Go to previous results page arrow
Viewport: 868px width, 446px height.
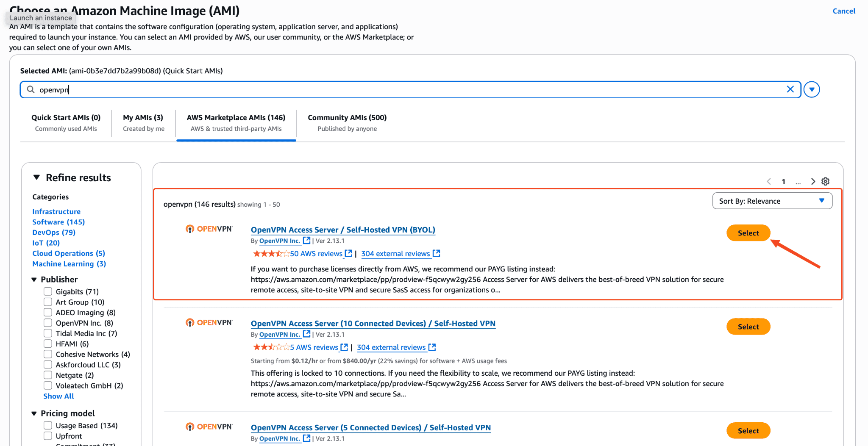coord(769,182)
